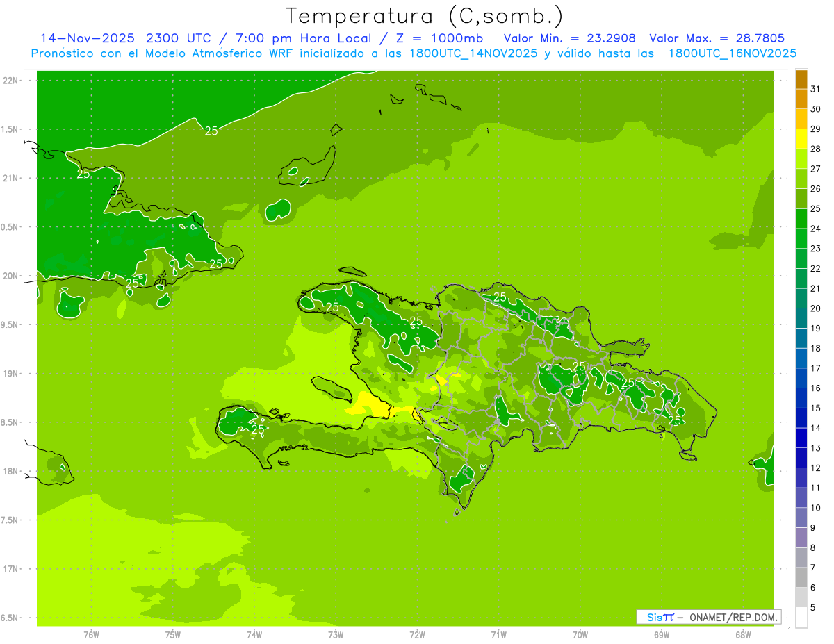The width and height of the screenshot is (834, 644).
Task: Click the colorbar label "30"
Action: tap(815, 109)
